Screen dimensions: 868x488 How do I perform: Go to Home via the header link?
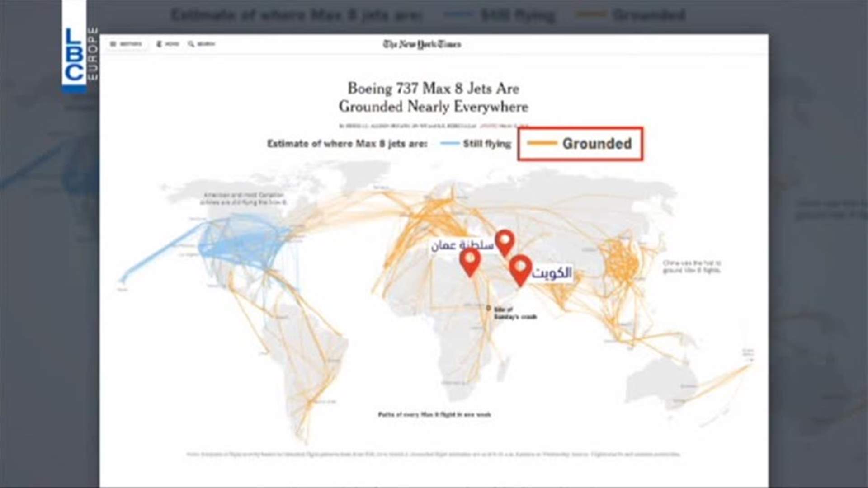(x=168, y=44)
